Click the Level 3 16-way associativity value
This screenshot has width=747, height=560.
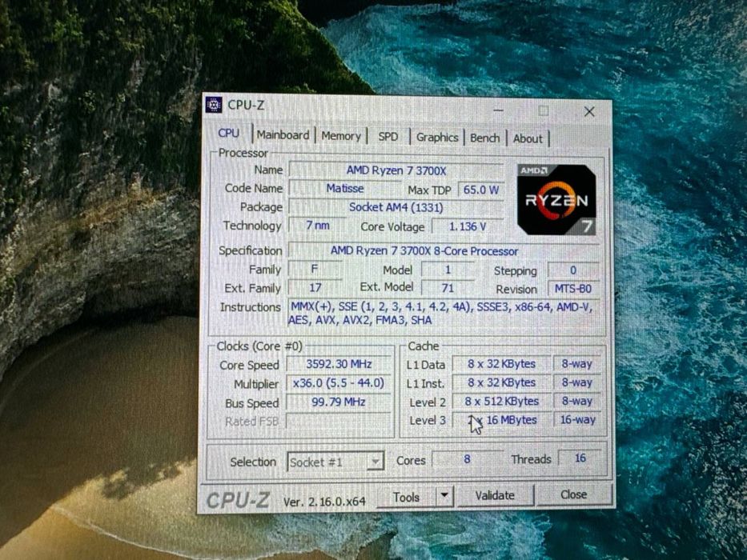(x=577, y=420)
